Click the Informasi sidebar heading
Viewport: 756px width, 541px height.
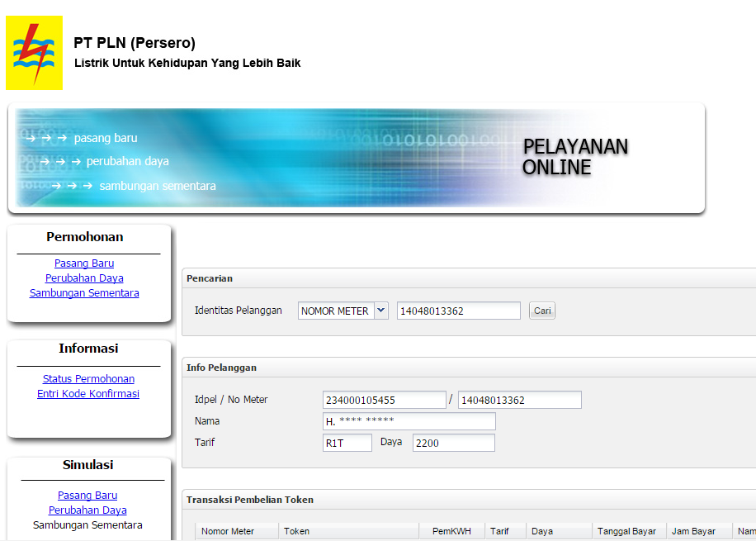(88, 349)
